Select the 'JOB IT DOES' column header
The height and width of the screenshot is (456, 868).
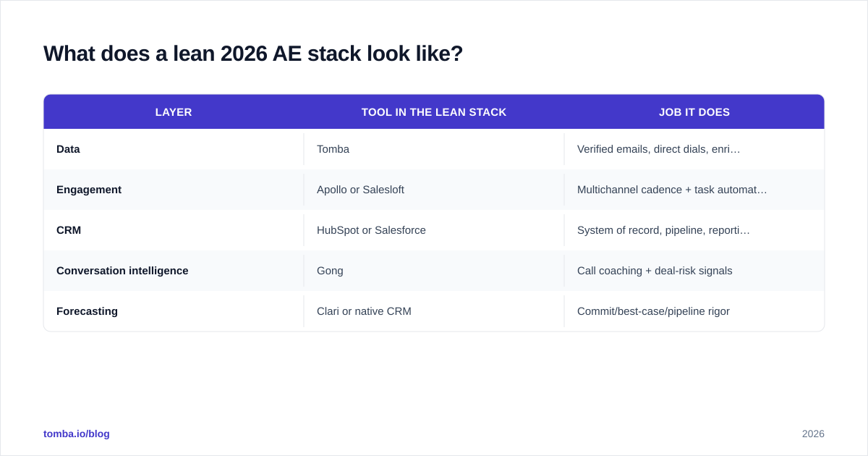[694, 112]
